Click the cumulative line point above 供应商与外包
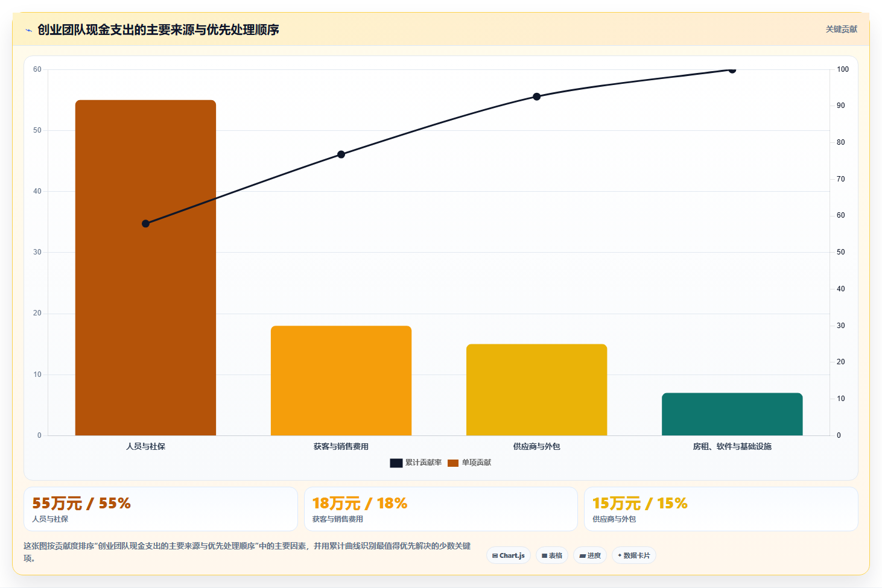The height and width of the screenshot is (588, 882). pyautogui.click(x=536, y=96)
